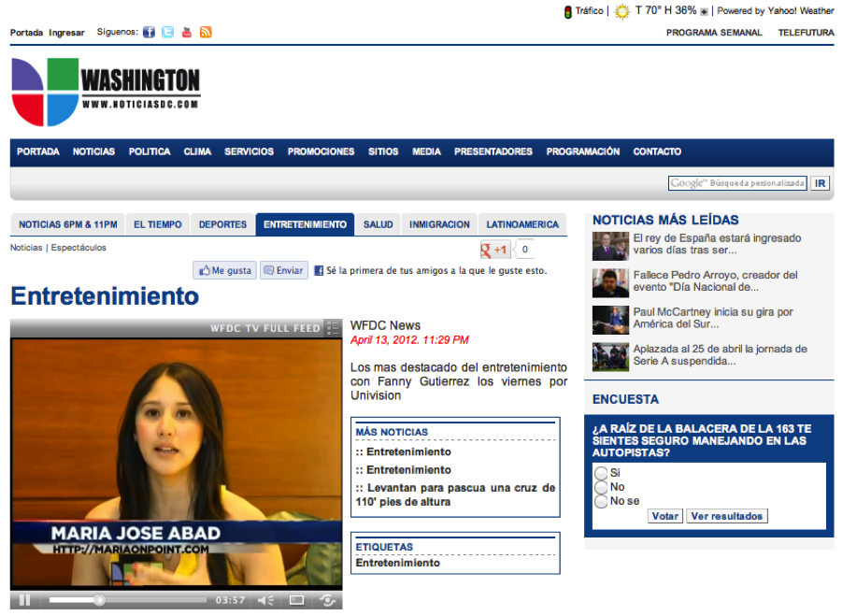Open the video share options icon
Screen dimensions: 843x616
327,600
